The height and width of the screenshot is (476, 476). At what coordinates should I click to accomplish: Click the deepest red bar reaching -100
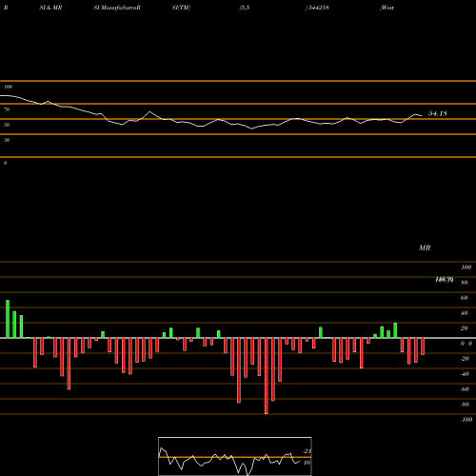[267, 376]
